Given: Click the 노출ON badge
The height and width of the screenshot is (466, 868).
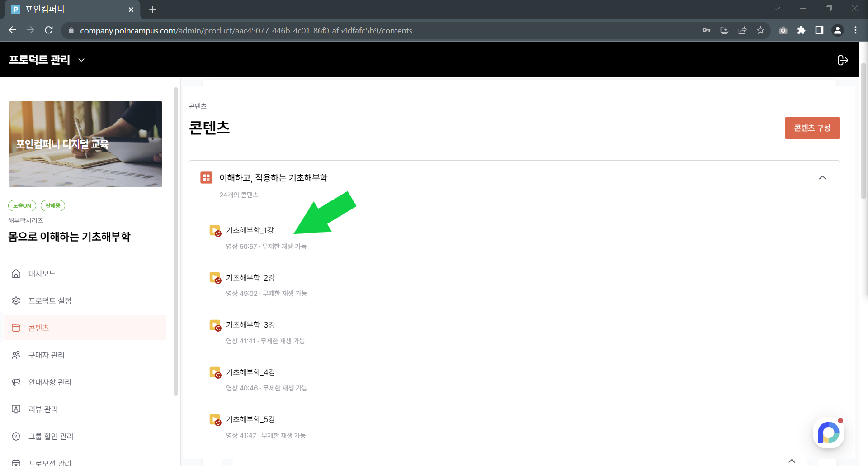Looking at the screenshot, I should [22, 206].
